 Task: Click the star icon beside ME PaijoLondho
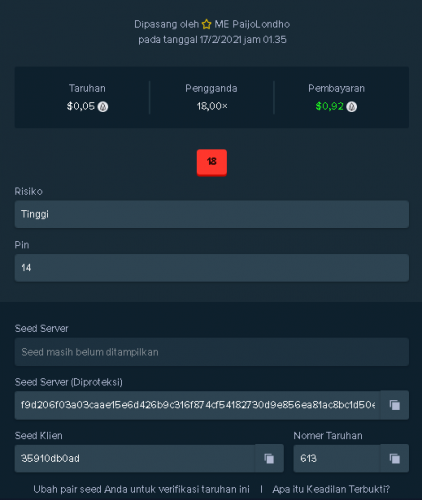pos(207,24)
